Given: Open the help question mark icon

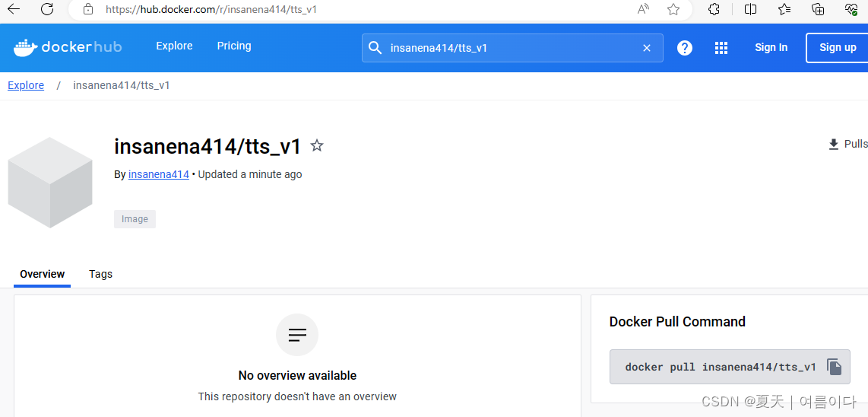Looking at the screenshot, I should tap(685, 48).
